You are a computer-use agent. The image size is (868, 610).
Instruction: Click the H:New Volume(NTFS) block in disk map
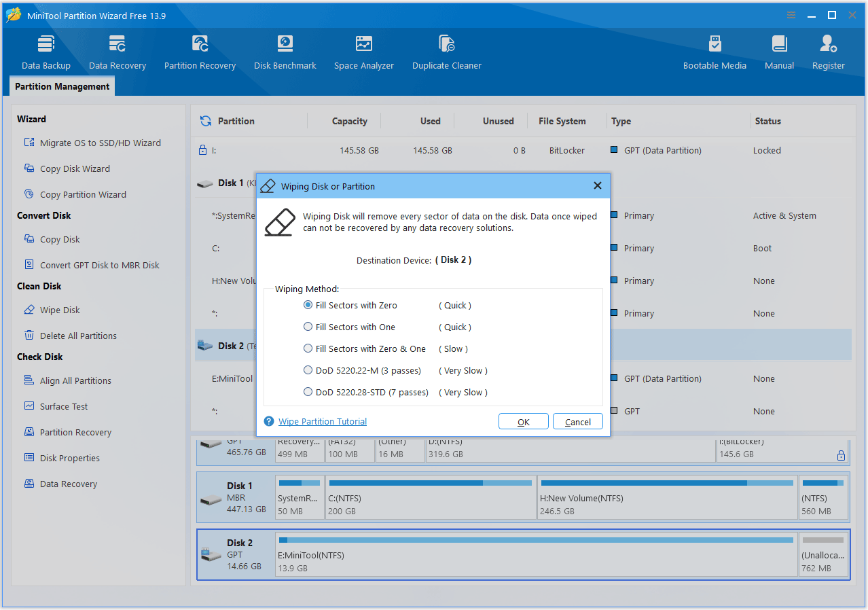tap(667, 497)
